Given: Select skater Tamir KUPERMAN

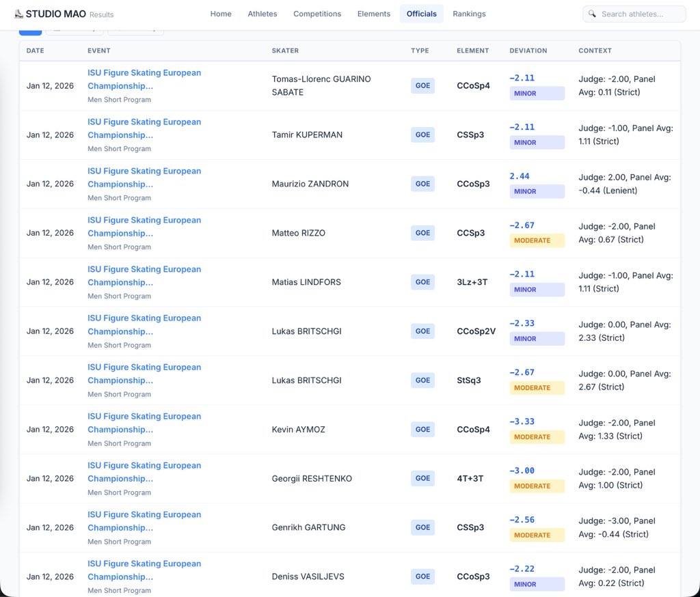Looking at the screenshot, I should pos(307,135).
